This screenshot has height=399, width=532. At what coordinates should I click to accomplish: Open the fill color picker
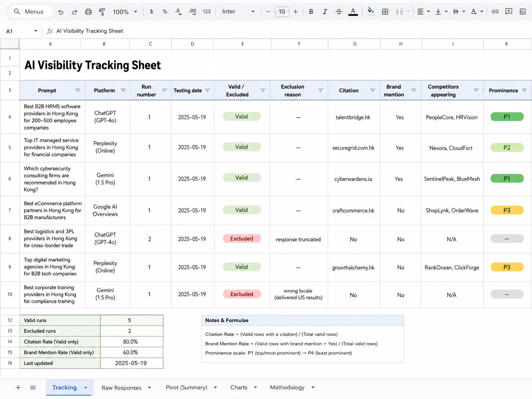tap(371, 12)
